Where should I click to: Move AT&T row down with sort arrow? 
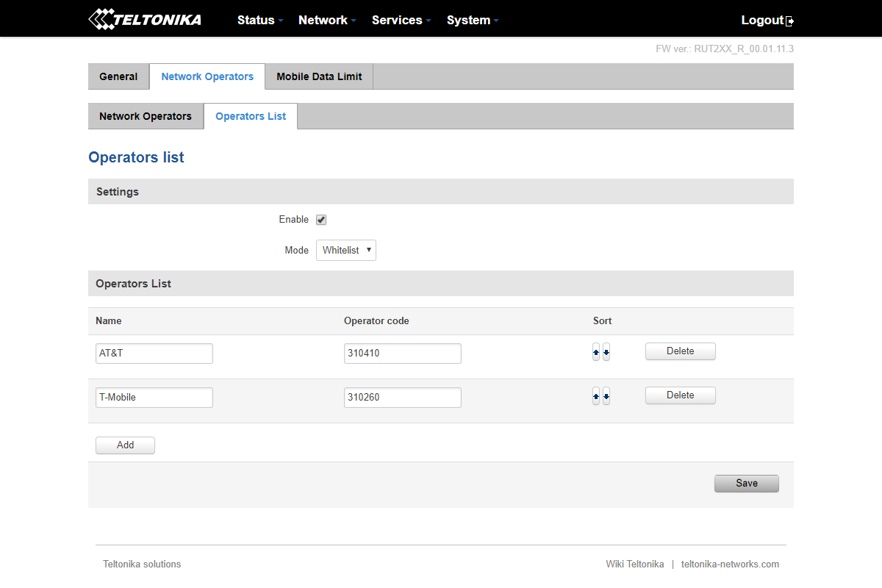click(606, 353)
